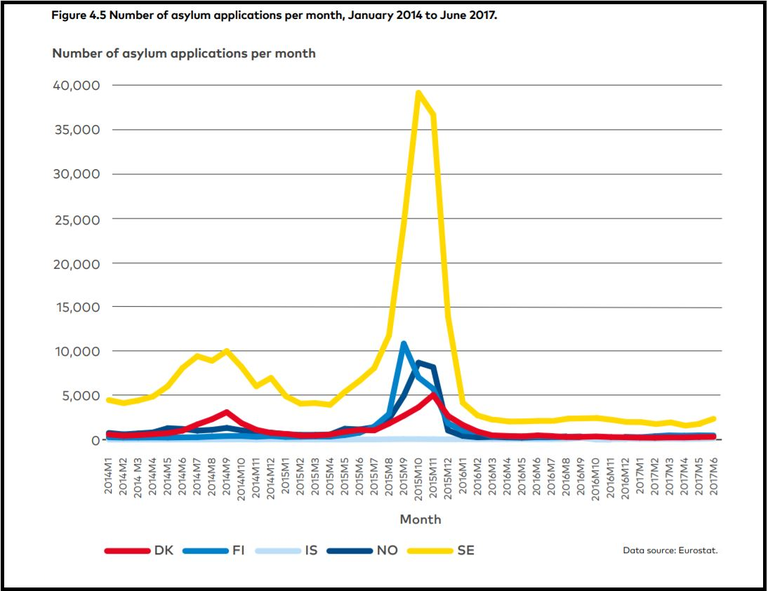Click the y-axis title above the chart

click(x=183, y=52)
